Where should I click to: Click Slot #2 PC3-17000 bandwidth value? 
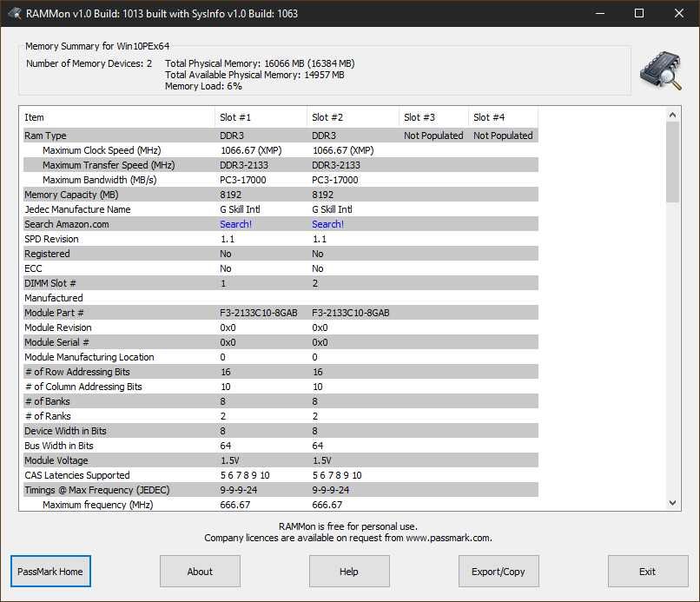335,180
